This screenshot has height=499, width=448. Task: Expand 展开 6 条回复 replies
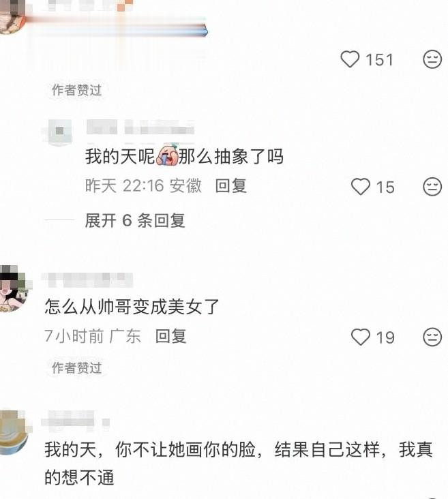pos(135,221)
